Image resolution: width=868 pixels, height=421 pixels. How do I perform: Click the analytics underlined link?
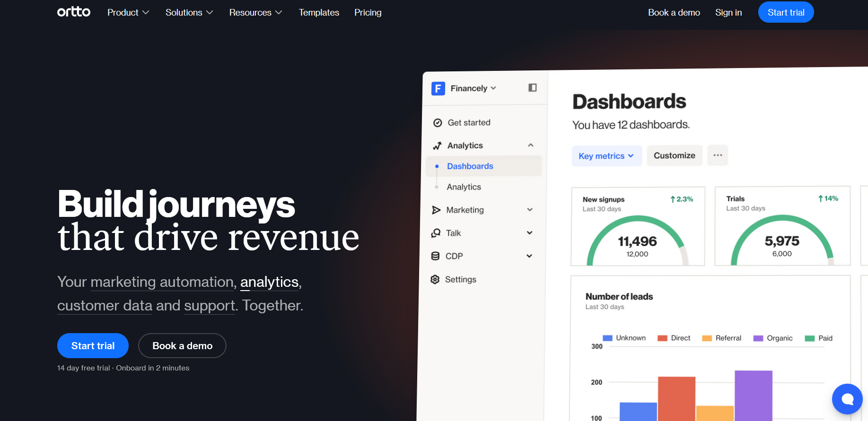click(x=270, y=283)
